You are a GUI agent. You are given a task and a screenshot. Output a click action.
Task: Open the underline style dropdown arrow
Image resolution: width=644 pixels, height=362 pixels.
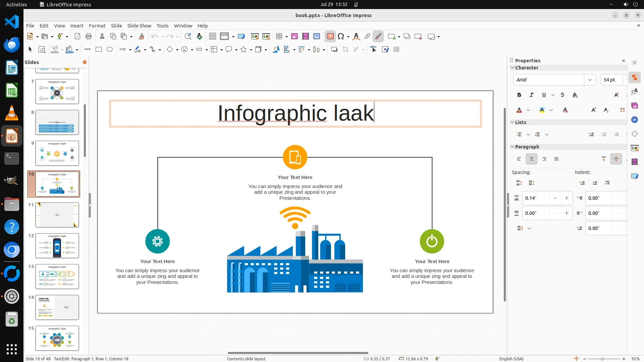553,95
